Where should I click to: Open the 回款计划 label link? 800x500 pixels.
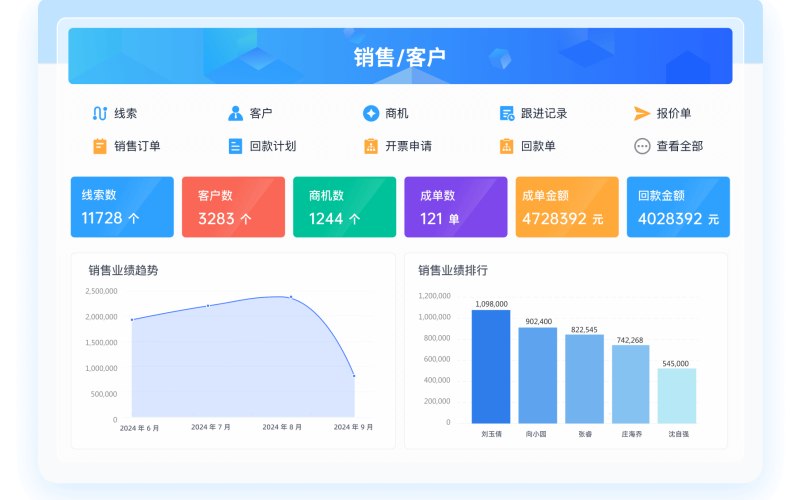click(272, 146)
